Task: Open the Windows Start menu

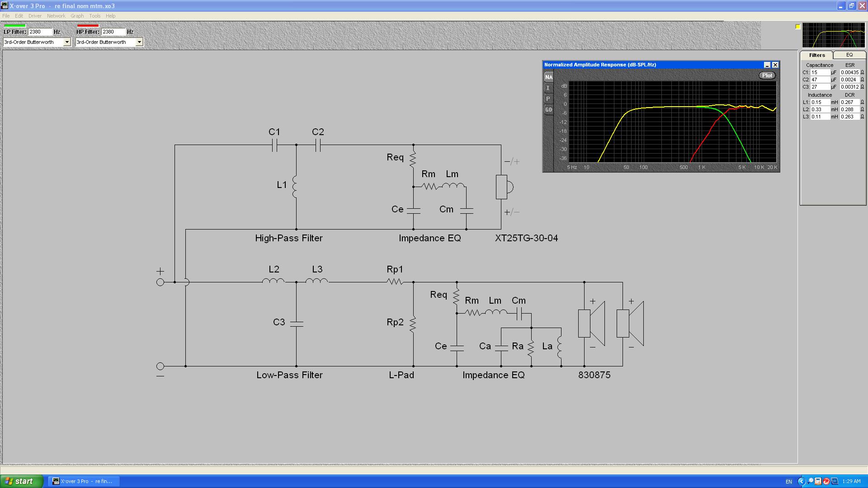Action: click(22, 481)
